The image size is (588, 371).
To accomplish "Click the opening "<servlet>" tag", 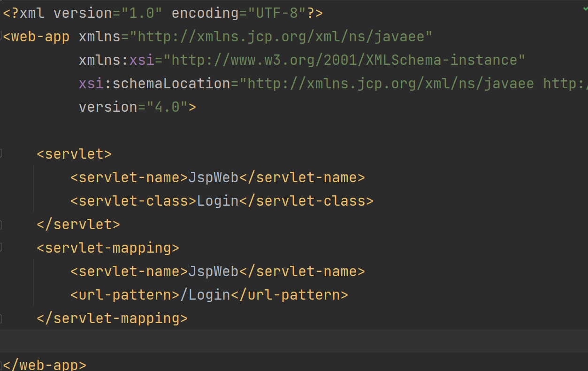I will tap(74, 154).
